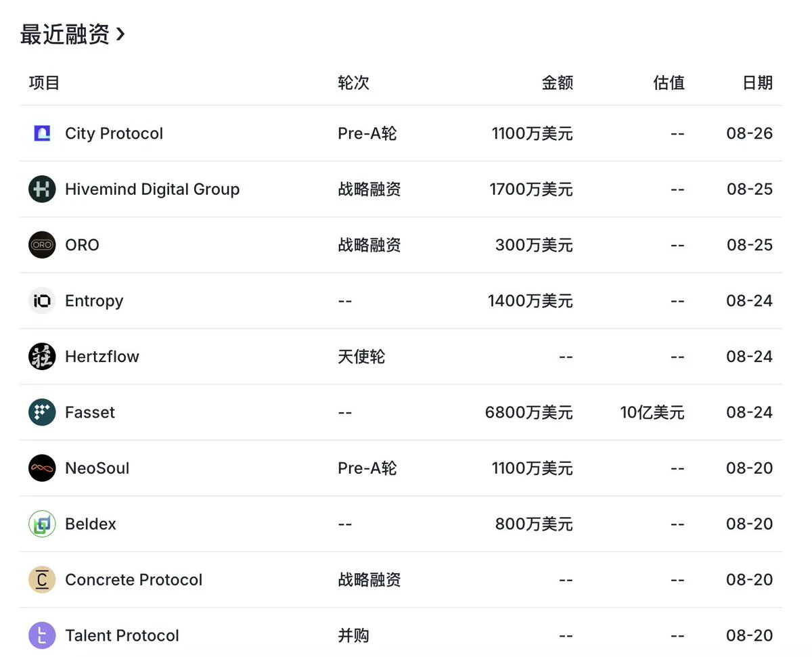Click Entropy's 08-24 date
The image size is (812, 657).
pos(750,301)
